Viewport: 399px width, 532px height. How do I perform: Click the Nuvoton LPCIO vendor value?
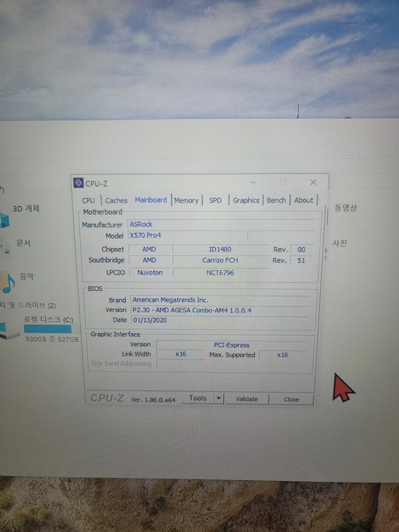pos(149,272)
